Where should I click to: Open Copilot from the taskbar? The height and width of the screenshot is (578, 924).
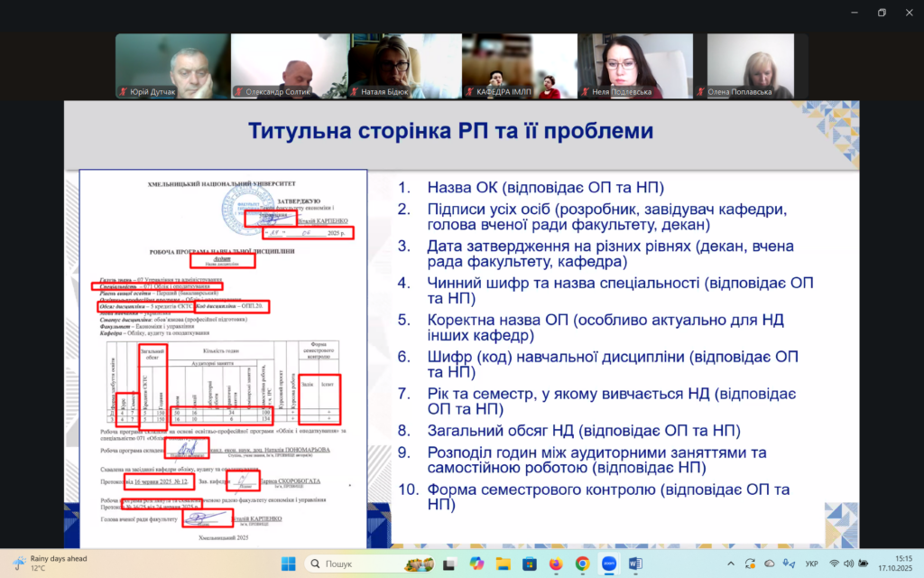(476, 564)
